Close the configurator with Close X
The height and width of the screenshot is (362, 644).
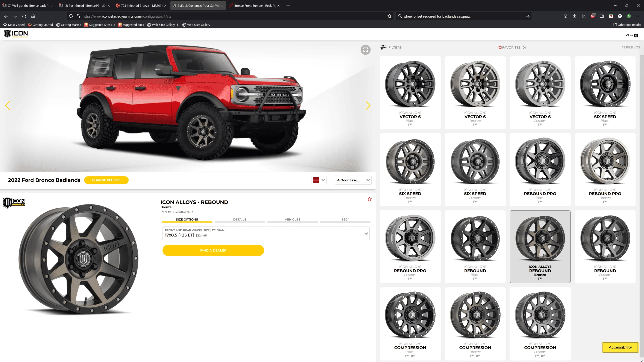click(632, 35)
